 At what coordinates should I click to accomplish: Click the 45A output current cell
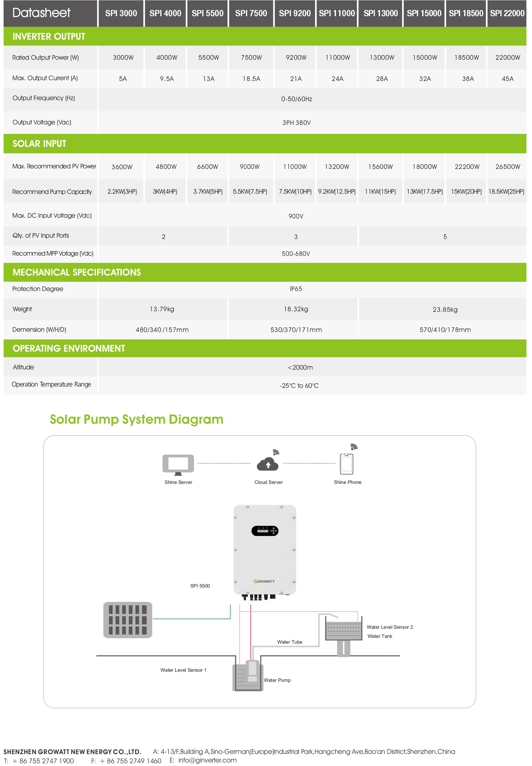click(x=507, y=79)
